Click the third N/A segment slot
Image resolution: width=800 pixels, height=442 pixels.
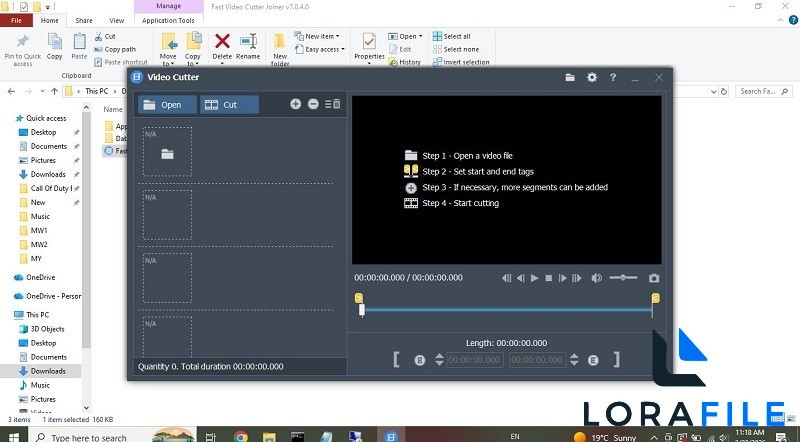tap(167, 278)
